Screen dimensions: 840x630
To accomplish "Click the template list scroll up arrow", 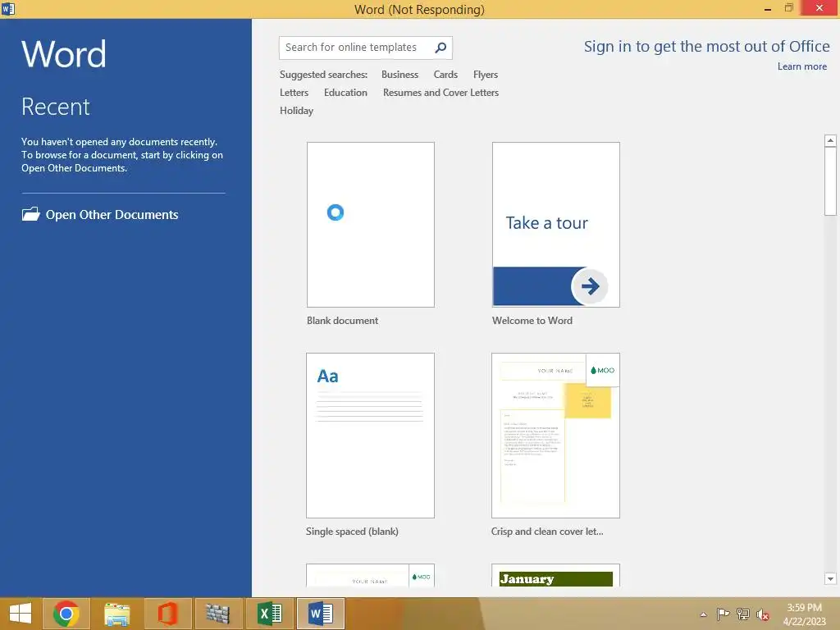I will tap(830, 140).
